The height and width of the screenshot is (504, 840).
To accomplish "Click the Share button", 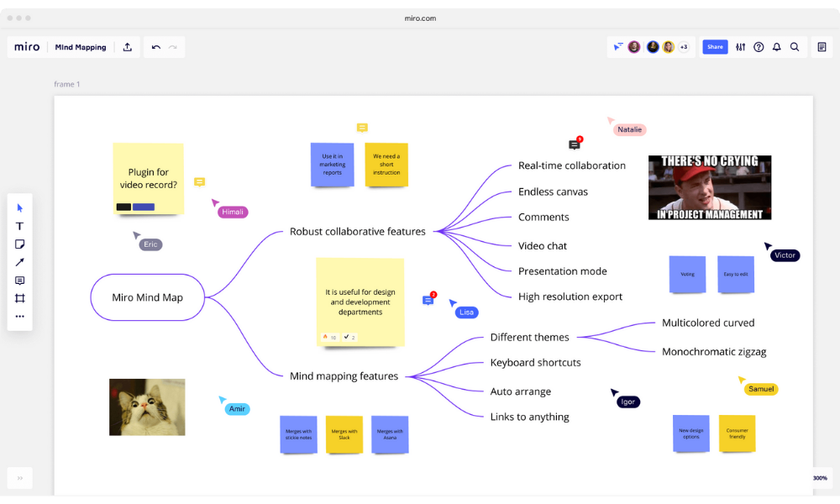I will 715,47.
